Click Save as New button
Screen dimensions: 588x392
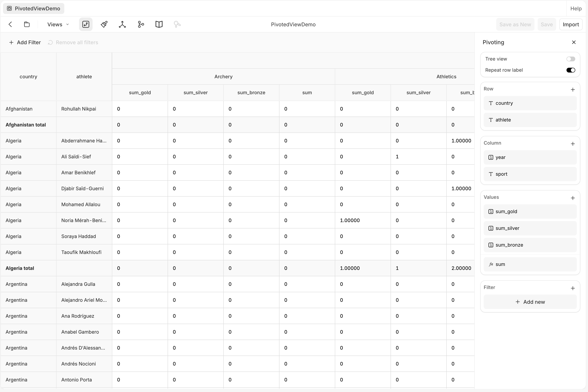(515, 24)
